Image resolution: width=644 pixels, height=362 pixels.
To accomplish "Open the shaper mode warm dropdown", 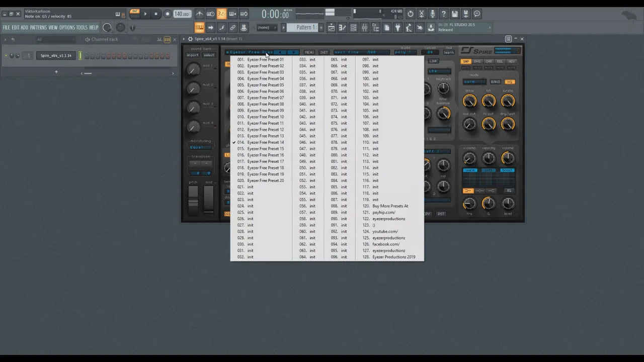I will tap(475, 82).
